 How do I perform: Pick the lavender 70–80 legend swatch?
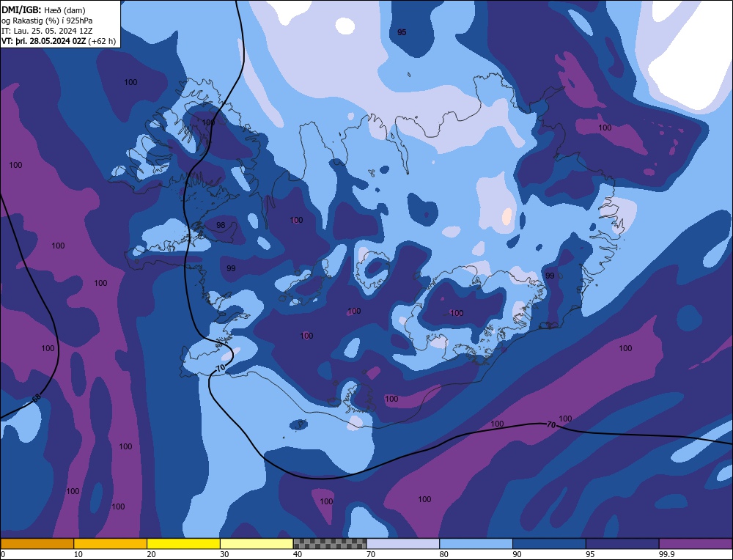coord(403,544)
